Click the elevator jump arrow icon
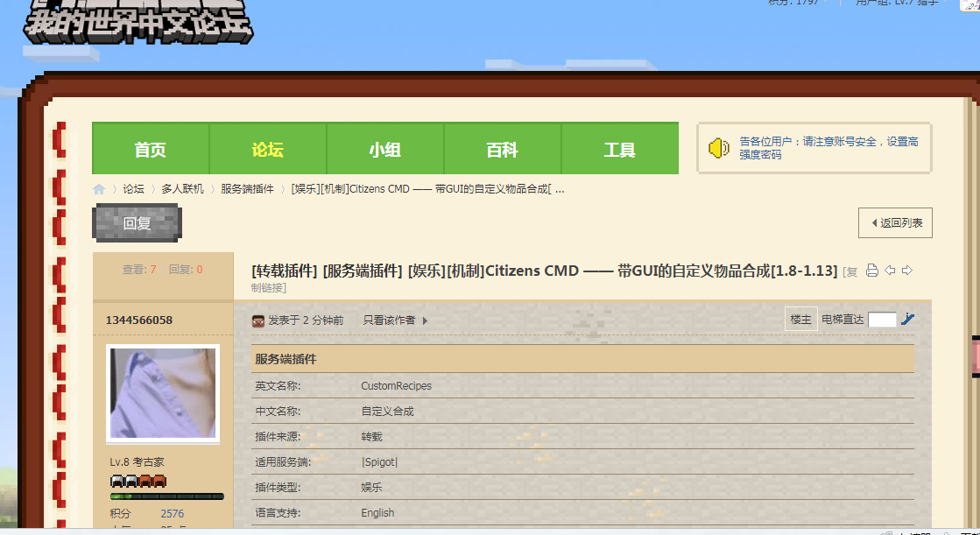This screenshot has width=980, height=535. click(907, 319)
